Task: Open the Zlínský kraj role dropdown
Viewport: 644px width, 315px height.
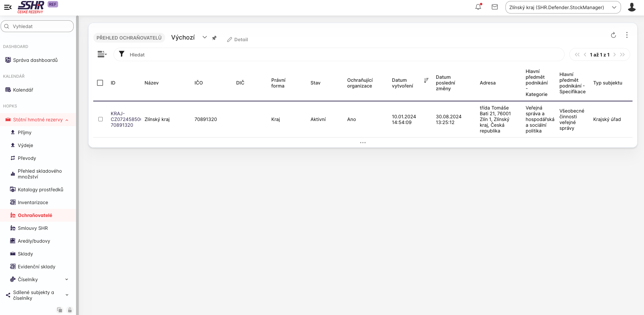Action: pyautogui.click(x=563, y=7)
